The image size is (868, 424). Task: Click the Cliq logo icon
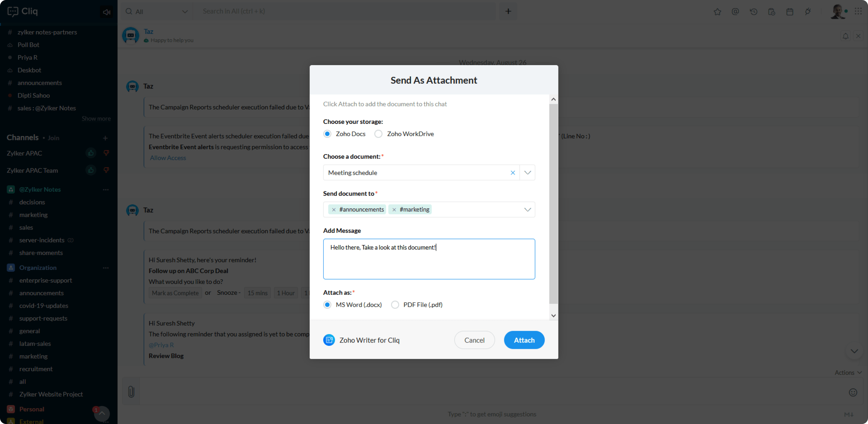click(12, 12)
